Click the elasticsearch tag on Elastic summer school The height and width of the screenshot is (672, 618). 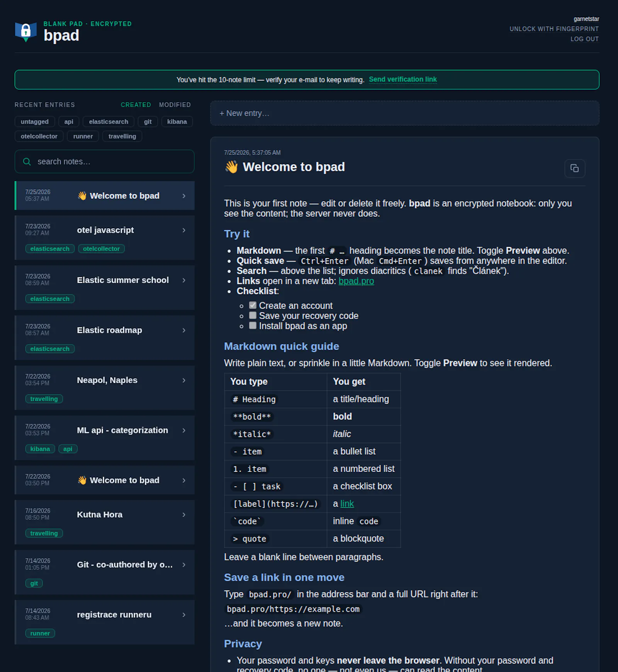[50, 299]
